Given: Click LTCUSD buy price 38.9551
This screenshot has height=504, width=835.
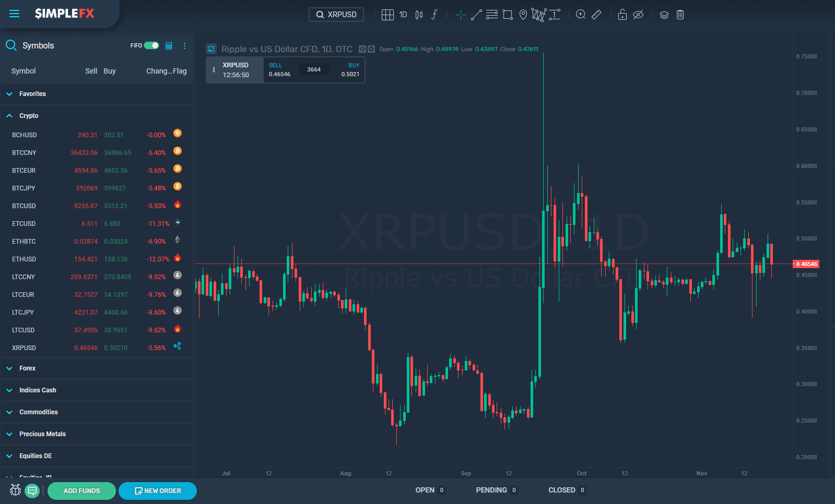Looking at the screenshot, I should coord(116,330).
